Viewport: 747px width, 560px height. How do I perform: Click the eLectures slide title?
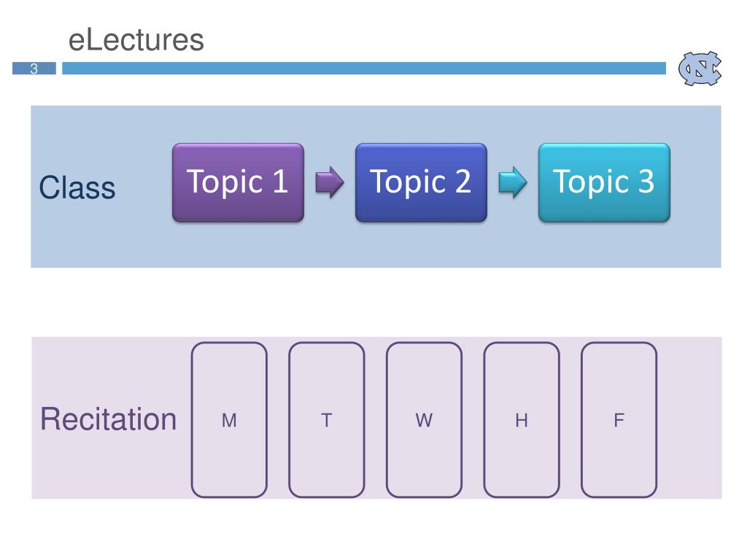click(x=136, y=39)
